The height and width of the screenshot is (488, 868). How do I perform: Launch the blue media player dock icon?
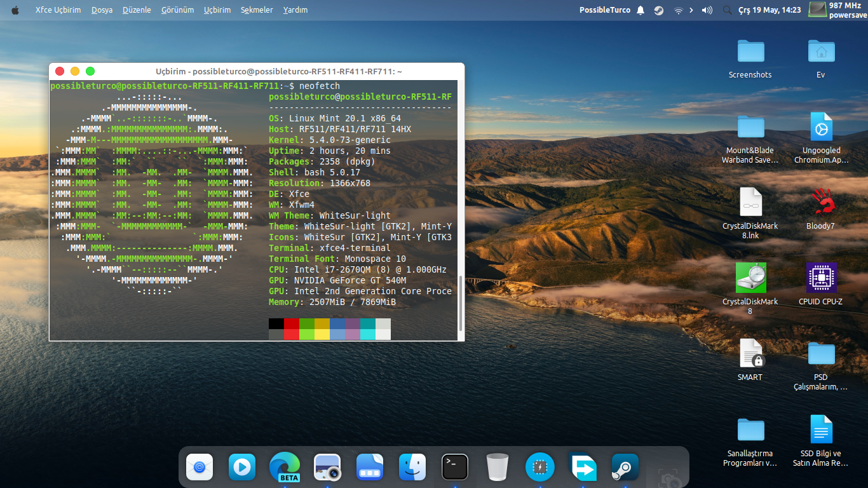pos(242,467)
